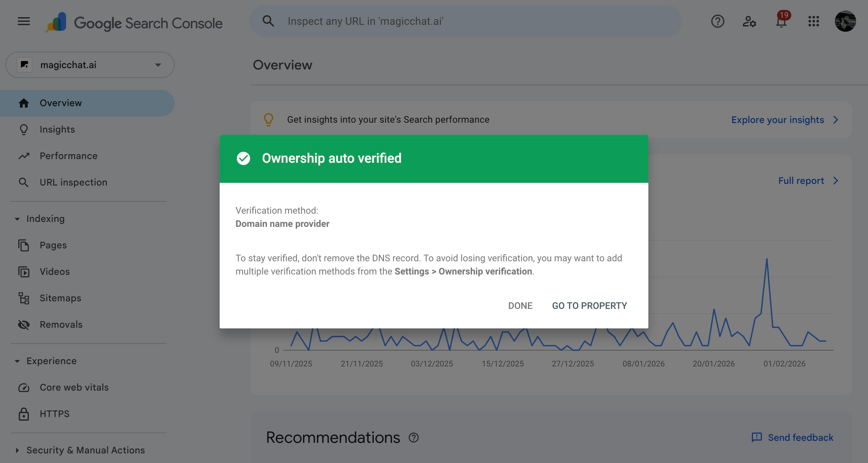868x463 pixels.
Task: Click the Core web vitals gauge icon
Action: click(23, 387)
